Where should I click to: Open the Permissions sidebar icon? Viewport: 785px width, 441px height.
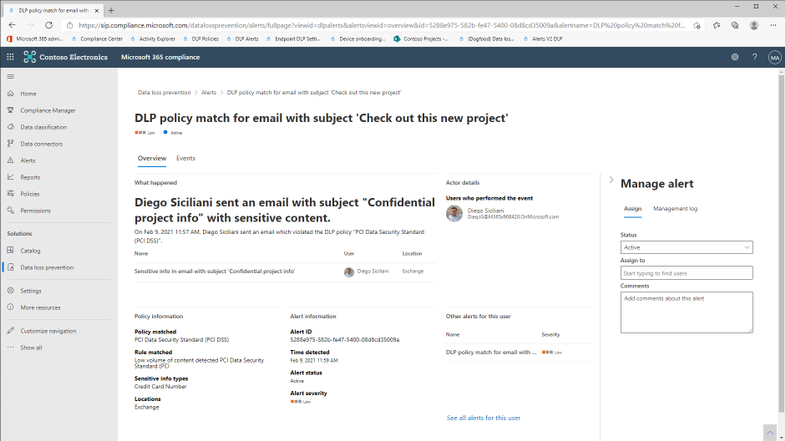tap(11, 210)
